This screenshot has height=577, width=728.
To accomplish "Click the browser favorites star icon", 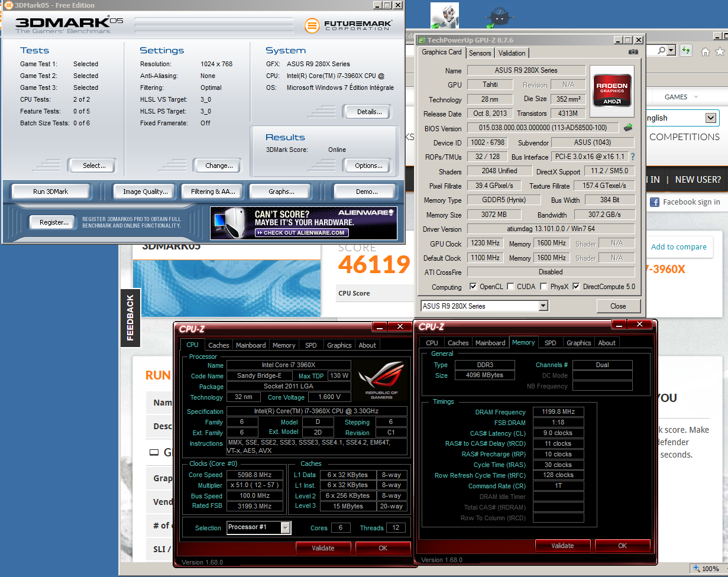I will [x=721, y=51].
